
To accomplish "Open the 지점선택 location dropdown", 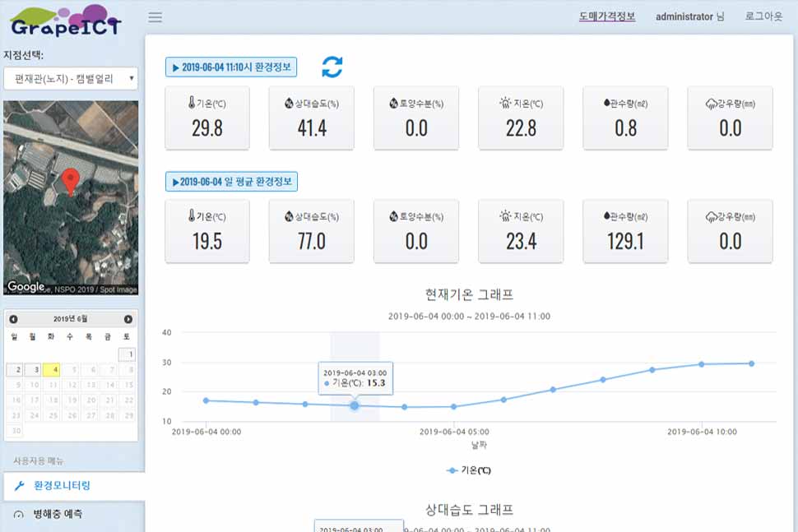I will click(71, 79).
